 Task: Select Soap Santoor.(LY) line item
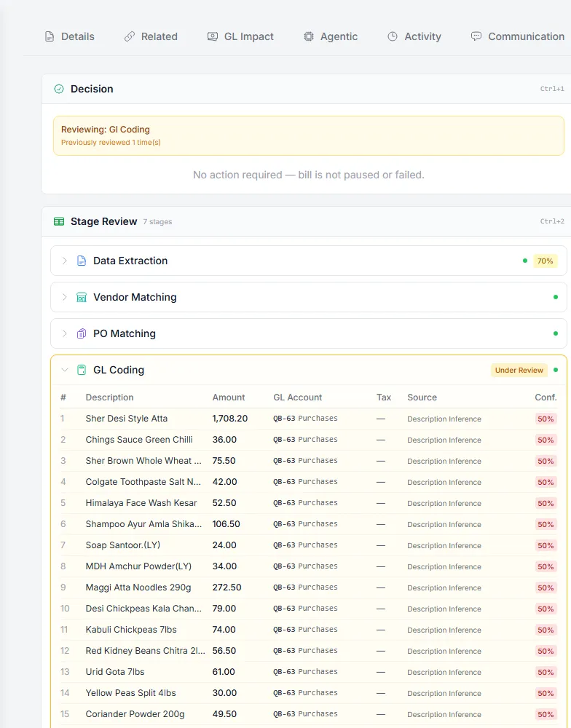(x=309, y=545)
